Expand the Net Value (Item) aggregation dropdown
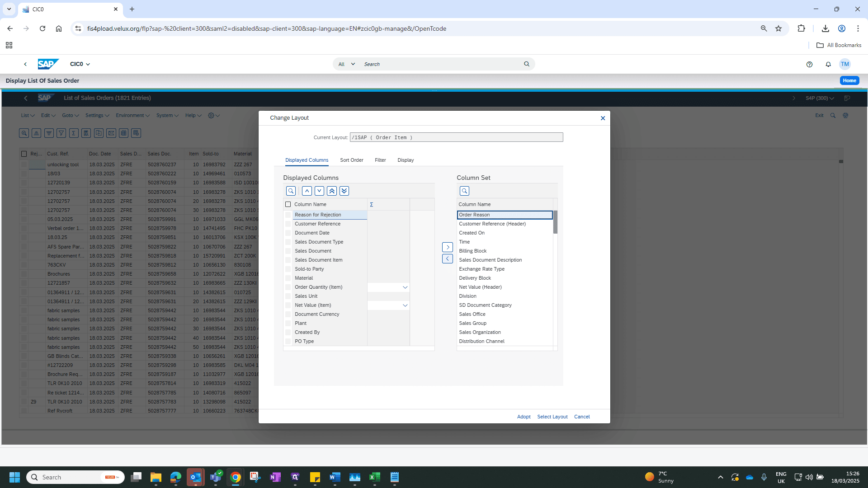This screenshot has width=868, height=488. [x=405, y=305]
